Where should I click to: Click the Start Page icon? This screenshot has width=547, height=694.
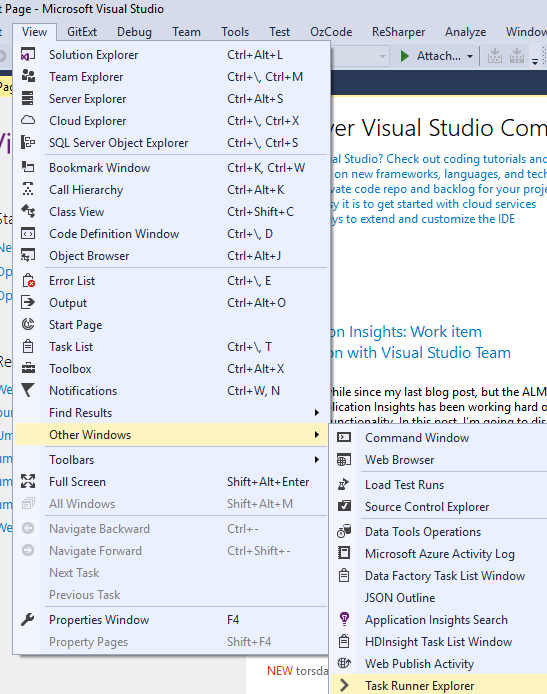(x=28, y=324)
